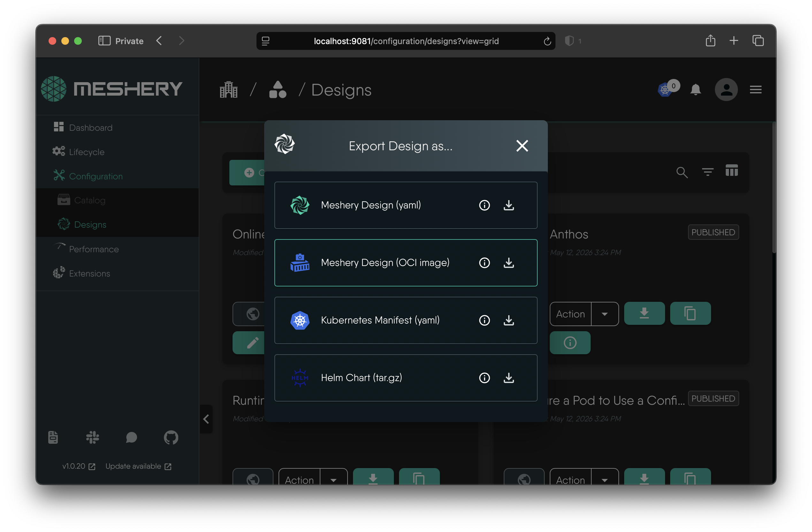Show info for Helm Chart (tar.gz)
Image resolution: width=812 pixels, height=532 pixels.
click(x=485, y=378)
